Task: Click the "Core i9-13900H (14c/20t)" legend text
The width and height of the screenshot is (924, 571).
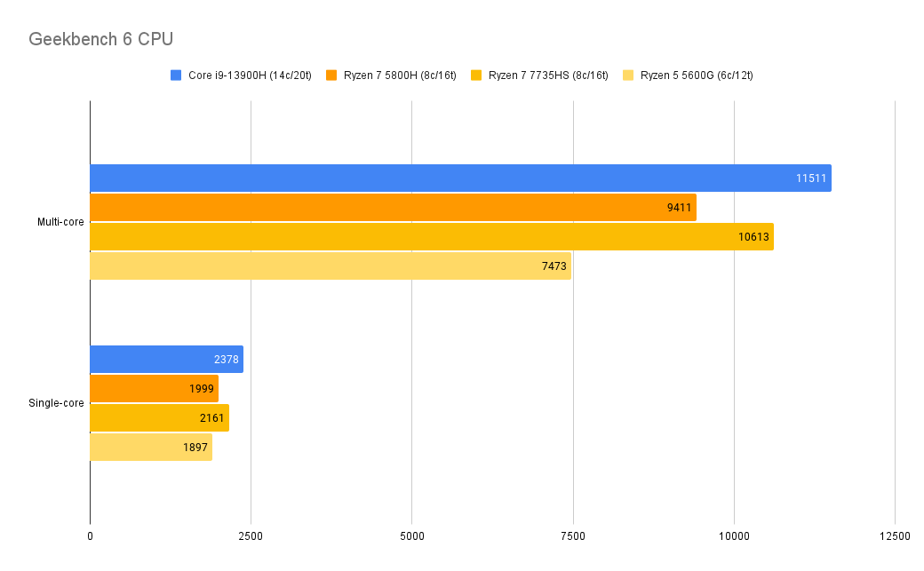Action: [249, 75]
